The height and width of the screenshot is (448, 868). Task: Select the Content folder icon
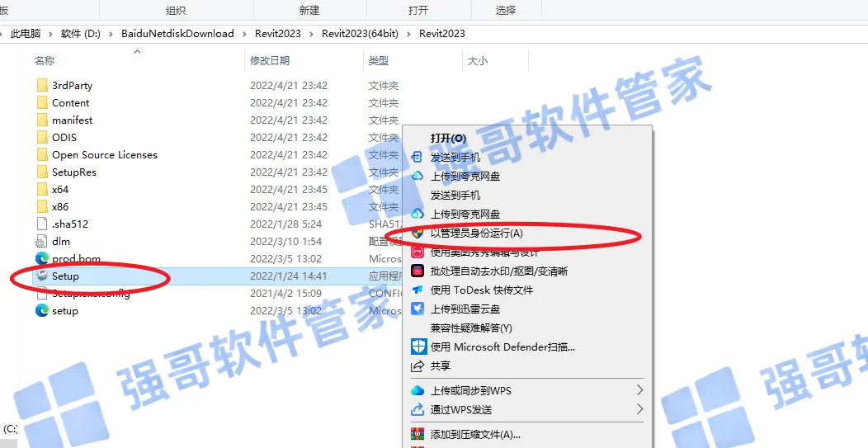click(42, 102)
